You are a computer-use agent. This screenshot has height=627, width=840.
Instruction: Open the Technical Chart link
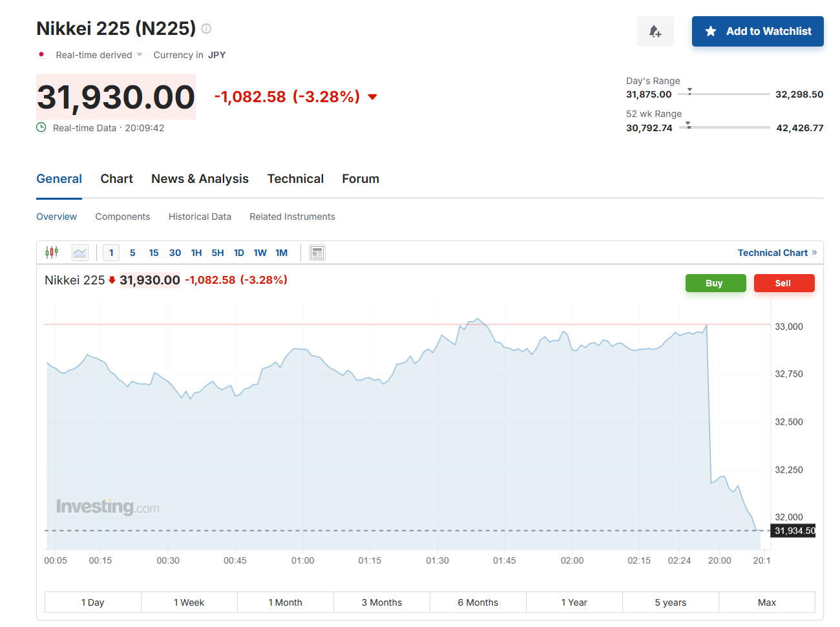pyautogui.click(x=777, y=253)
